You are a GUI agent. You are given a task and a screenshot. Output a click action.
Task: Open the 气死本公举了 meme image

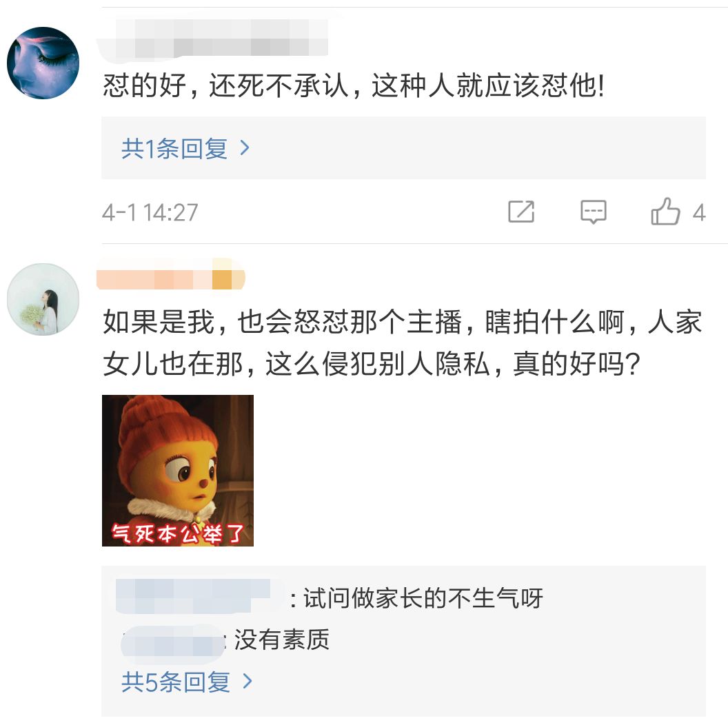(178, 471)
